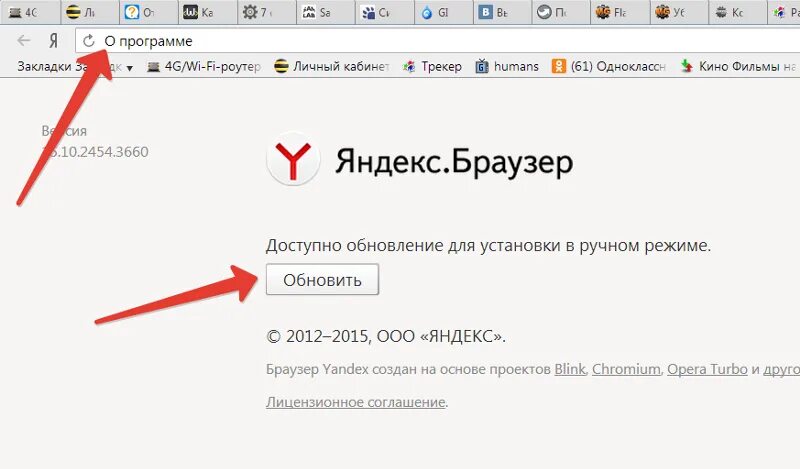Open the gear-icon tab labeled 7
The width and height of the screenshot is (800, 469).
coord(267,12)
